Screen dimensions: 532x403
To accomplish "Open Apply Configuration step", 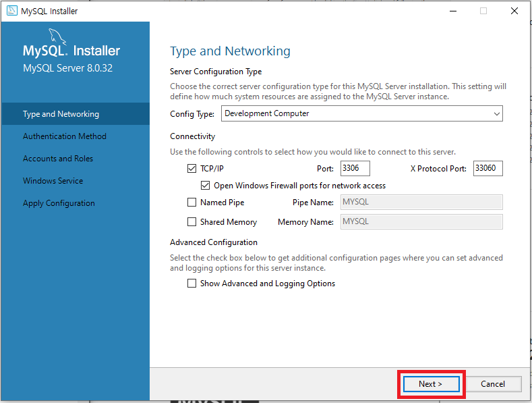I will [59, 203].
